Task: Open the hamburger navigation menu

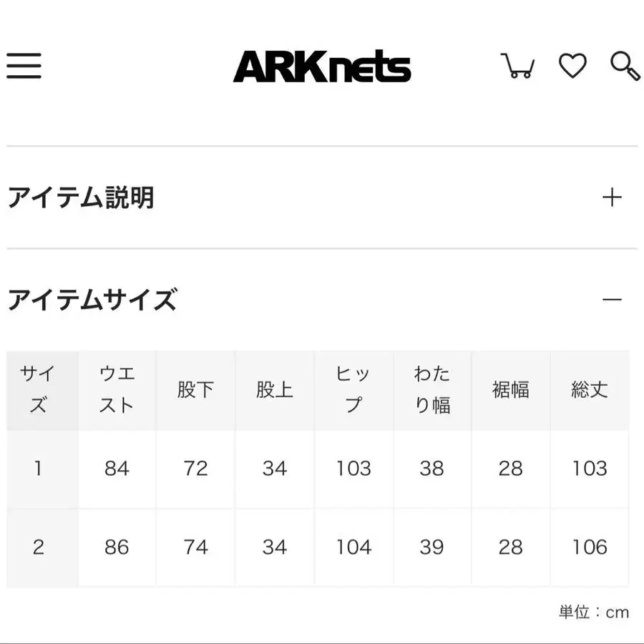Action: coord(24,67)
